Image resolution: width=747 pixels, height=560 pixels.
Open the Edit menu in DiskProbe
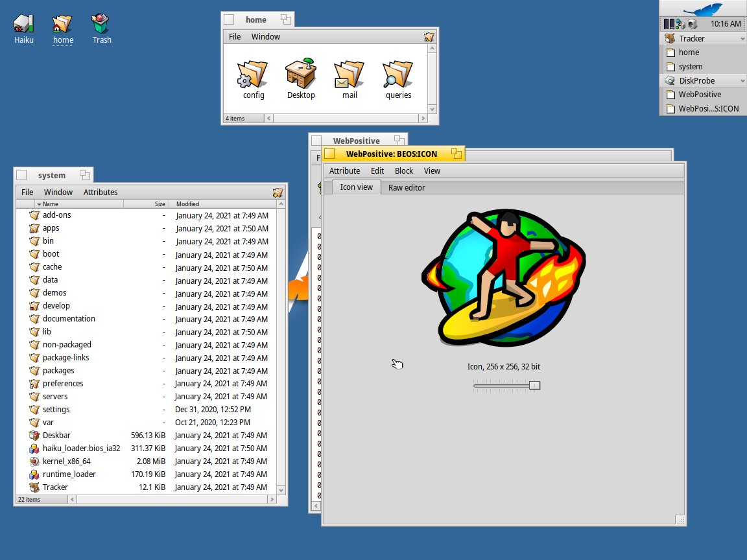[x=377, y=171]
